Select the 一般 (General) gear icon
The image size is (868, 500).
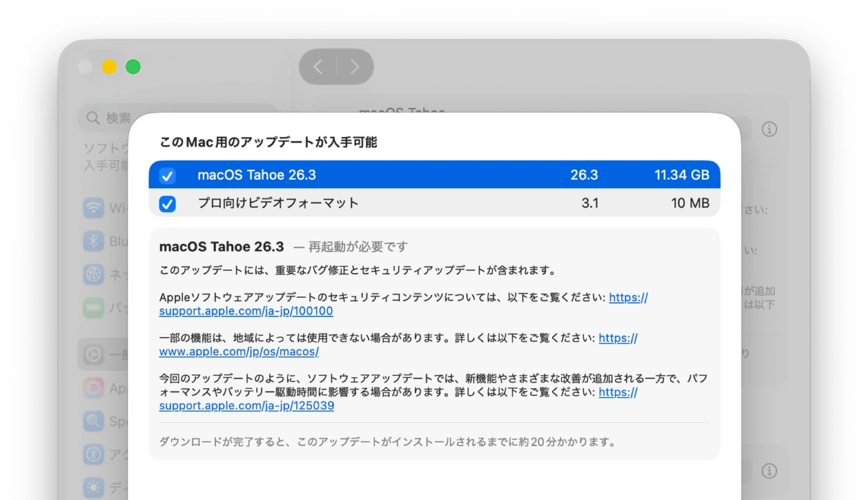[x=95, y=354]
